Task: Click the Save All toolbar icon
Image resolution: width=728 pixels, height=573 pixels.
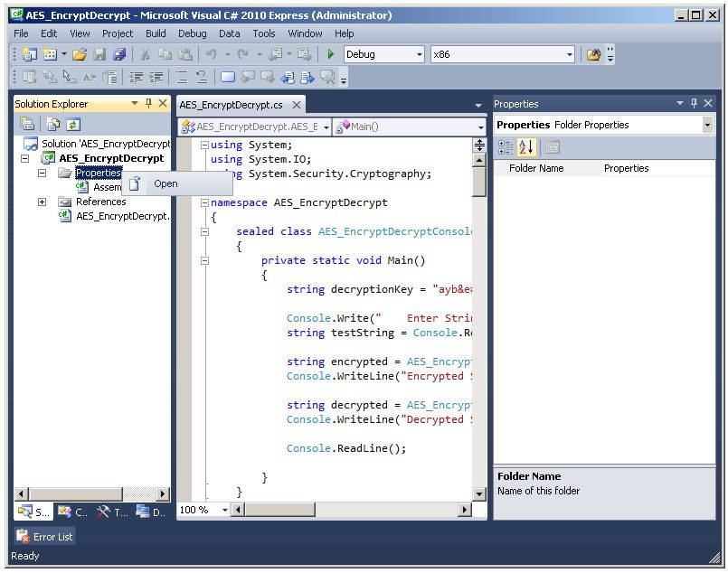Action: [119, 55]
